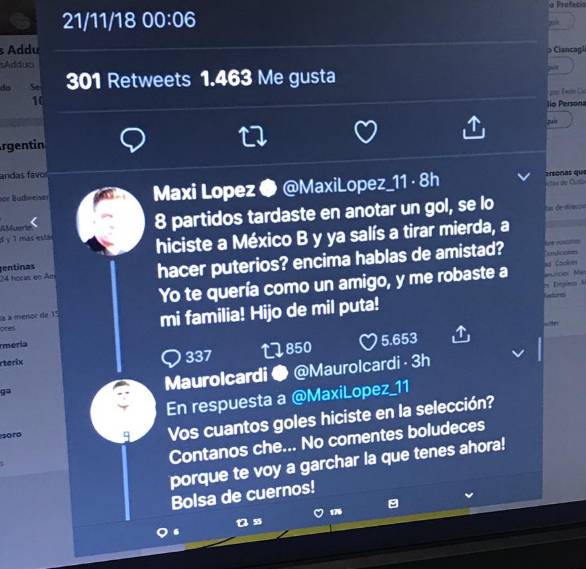586x569 pixels.
Task: Open chevron menu on MauroIcardi's tweet
Action: click(x=518, y=353)
